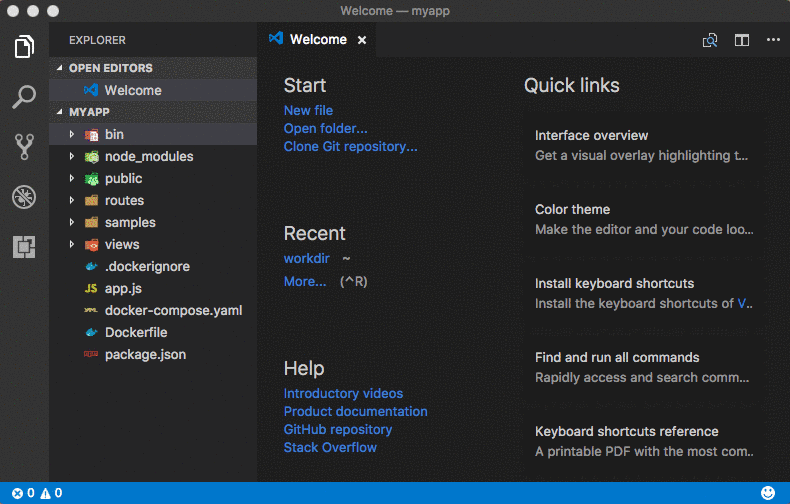The width and height of the screenshot is (790, 504).
Task: Click the New file link
Action: click(x=308, y=110)
